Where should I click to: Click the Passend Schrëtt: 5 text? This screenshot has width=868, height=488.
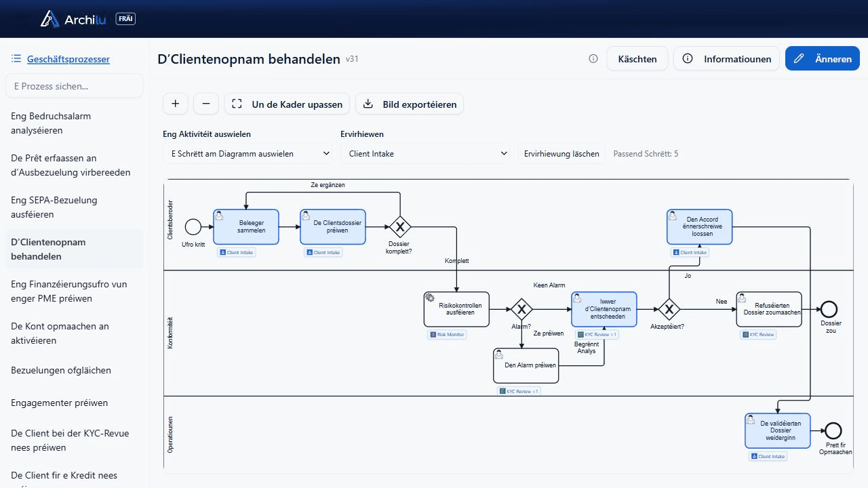646,154
